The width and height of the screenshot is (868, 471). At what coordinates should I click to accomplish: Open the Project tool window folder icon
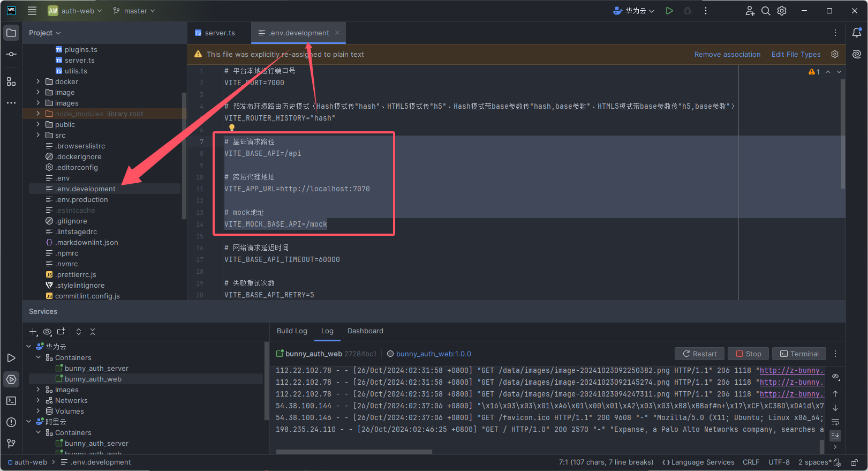pos(11,33)
